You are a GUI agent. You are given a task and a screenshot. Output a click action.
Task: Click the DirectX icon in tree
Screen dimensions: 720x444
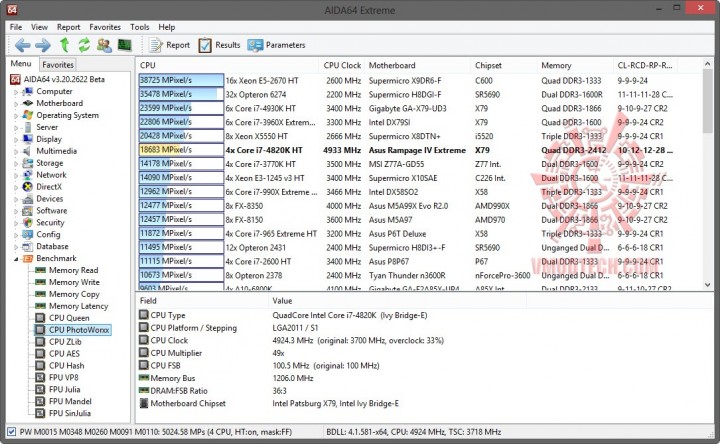pyautogui.click(x=28, y=186)
